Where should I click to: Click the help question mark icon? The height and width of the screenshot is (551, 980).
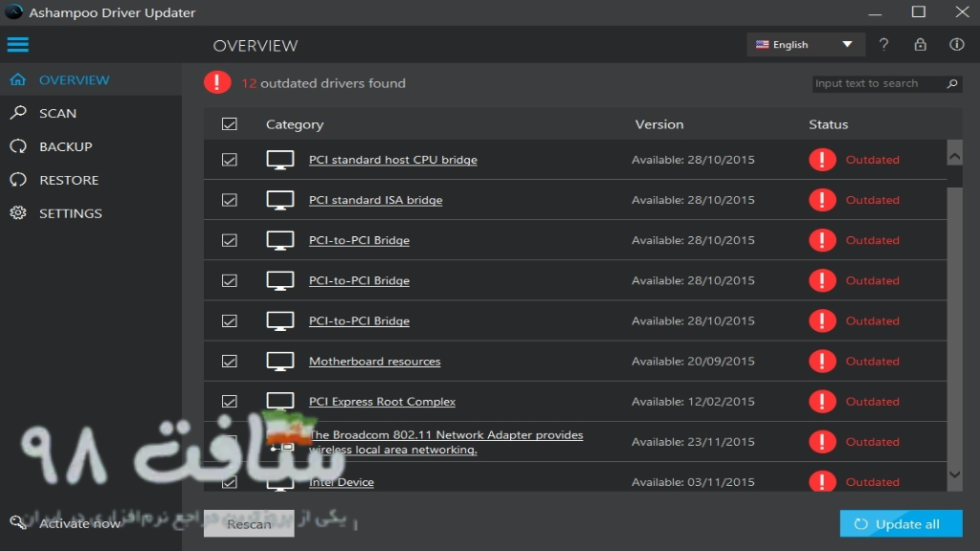(883, 44)
